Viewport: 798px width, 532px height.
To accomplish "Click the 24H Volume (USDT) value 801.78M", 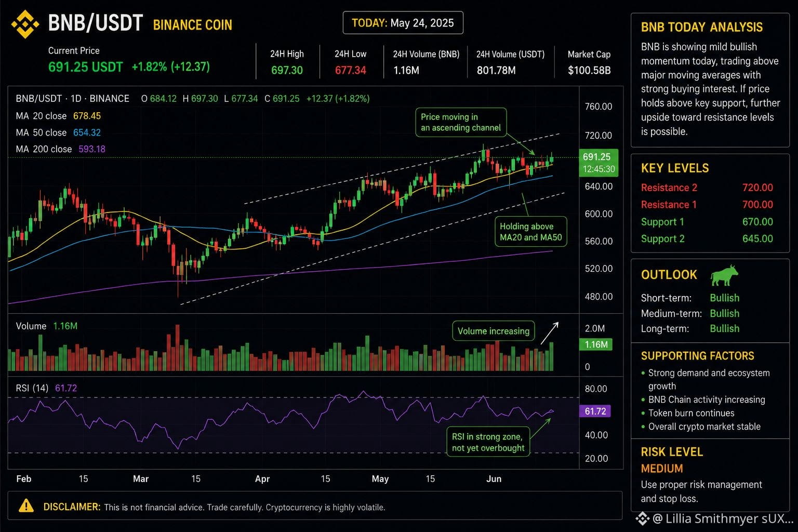I will (496, 70).
